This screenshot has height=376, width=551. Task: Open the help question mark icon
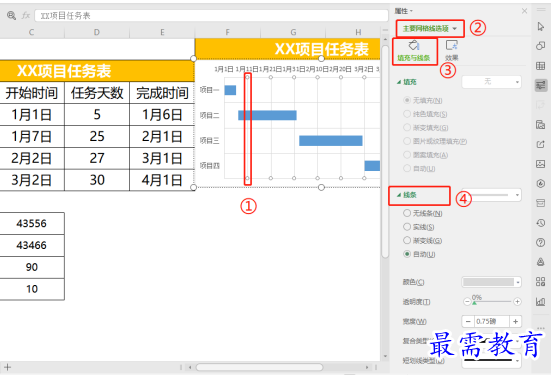[x=541, y=242]
